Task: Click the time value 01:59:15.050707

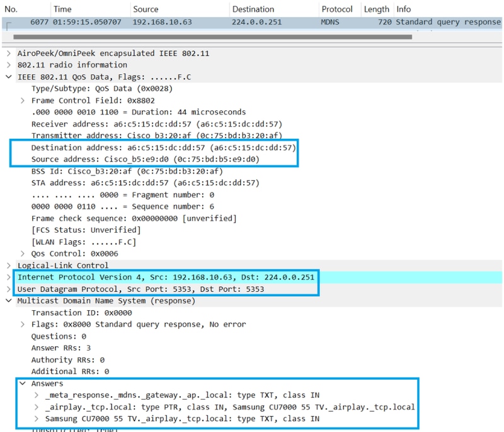Action: [x=87, y=22]
